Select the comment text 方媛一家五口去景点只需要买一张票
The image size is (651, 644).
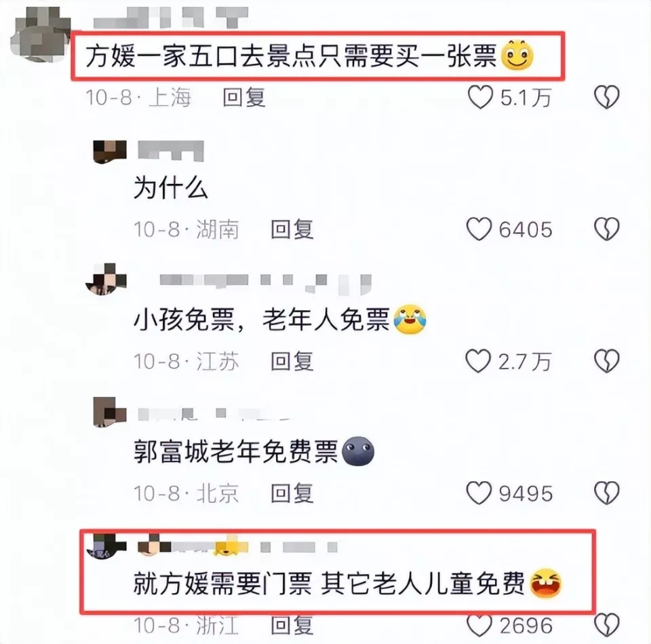click(291, 56)
